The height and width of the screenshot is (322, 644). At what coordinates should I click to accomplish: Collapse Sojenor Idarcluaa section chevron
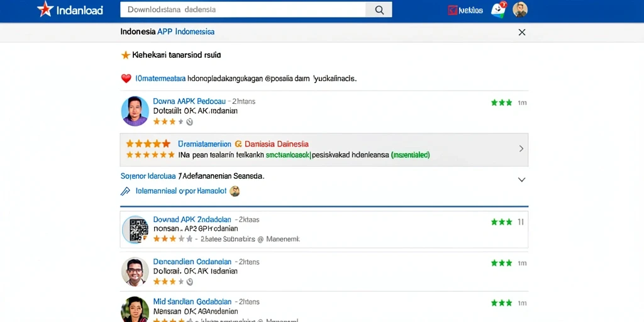(x=521, y=179)
